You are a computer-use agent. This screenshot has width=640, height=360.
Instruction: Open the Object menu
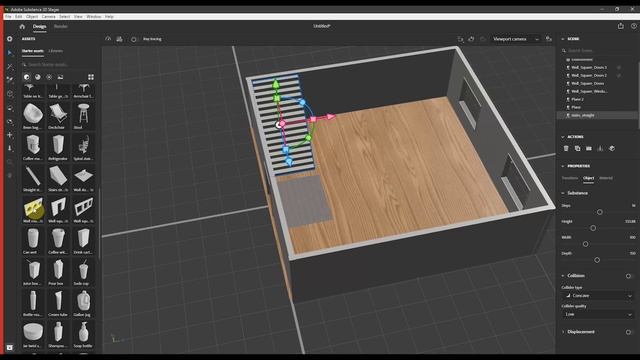(x=32, y=17)
